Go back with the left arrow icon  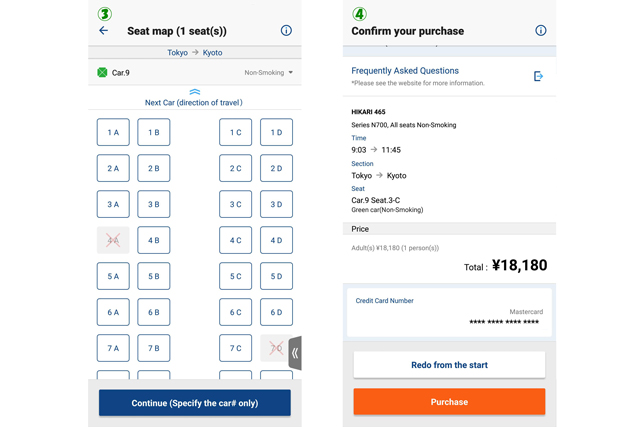[x=103, y=31]
